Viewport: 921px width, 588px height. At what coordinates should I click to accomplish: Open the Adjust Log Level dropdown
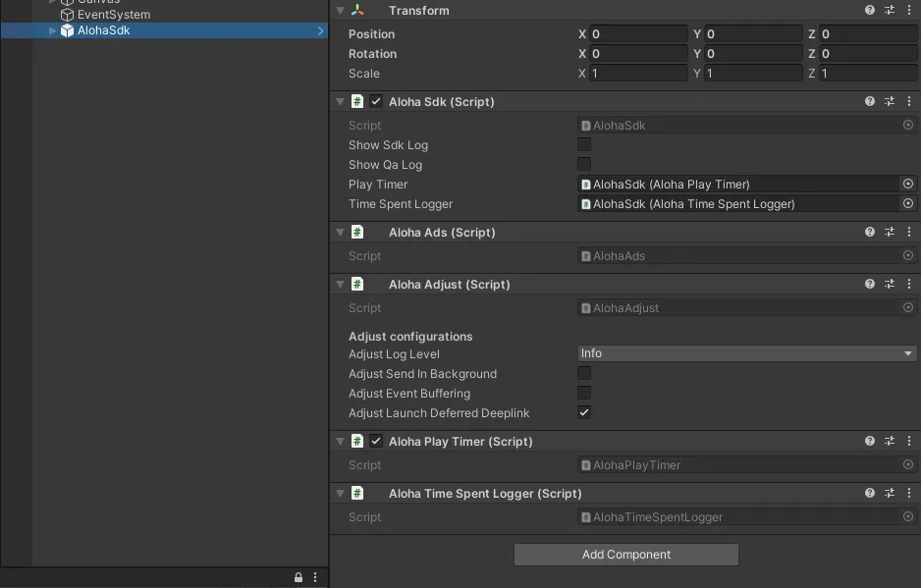click(x=746, y=353)
